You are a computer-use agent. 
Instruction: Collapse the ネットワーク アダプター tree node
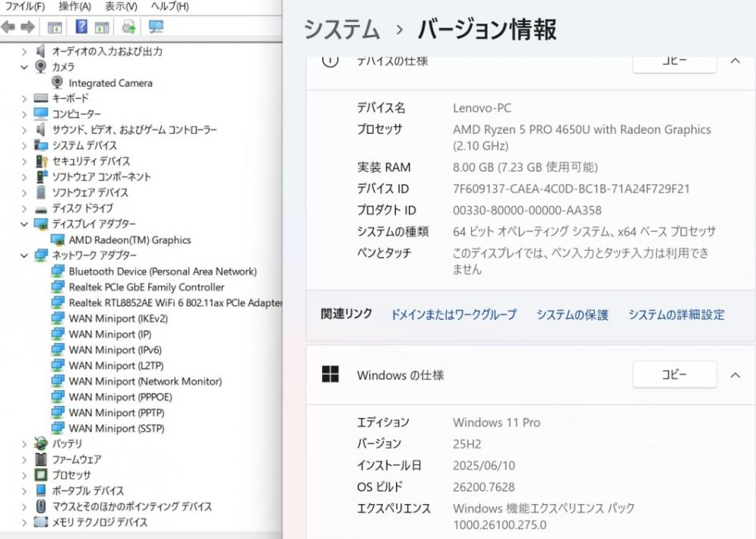tap(24, 256)
